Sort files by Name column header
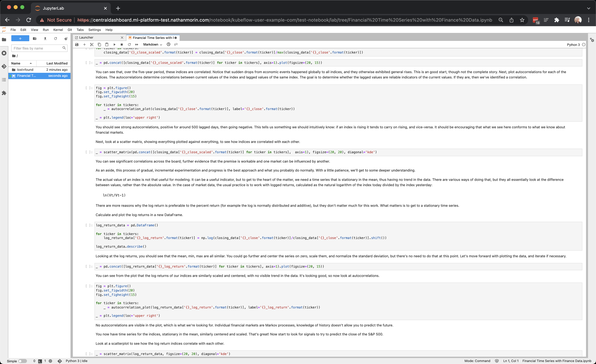Image resolution: width=596 pixels, height=364 pixels. [22, 63]
